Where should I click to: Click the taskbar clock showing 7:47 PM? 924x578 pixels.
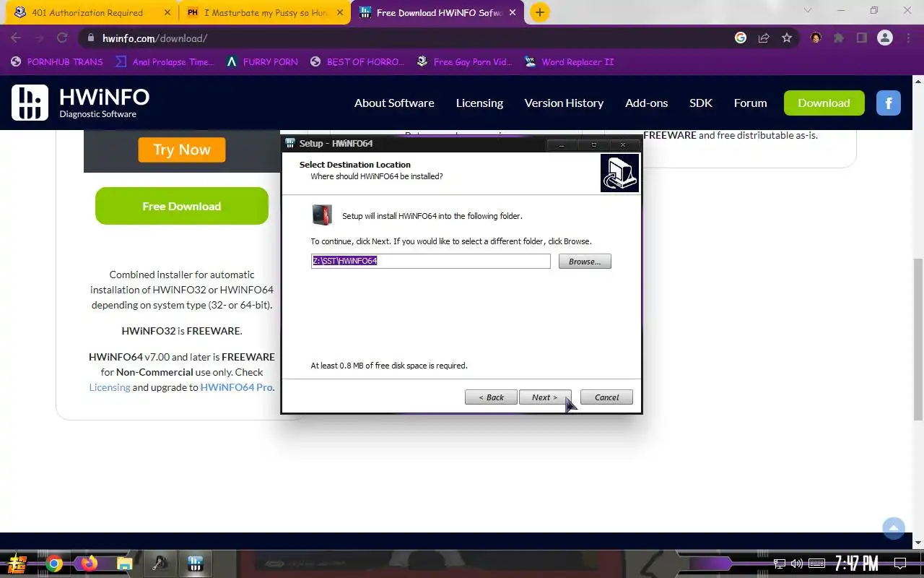pyautogui.click(x=856, y=564)
